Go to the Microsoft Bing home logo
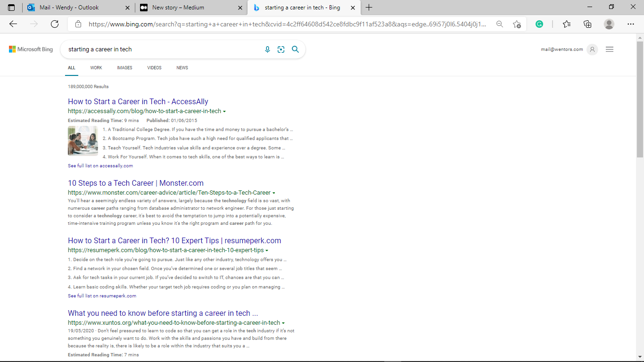The width and height of the screenshot is (644, 362). (31, 49)
